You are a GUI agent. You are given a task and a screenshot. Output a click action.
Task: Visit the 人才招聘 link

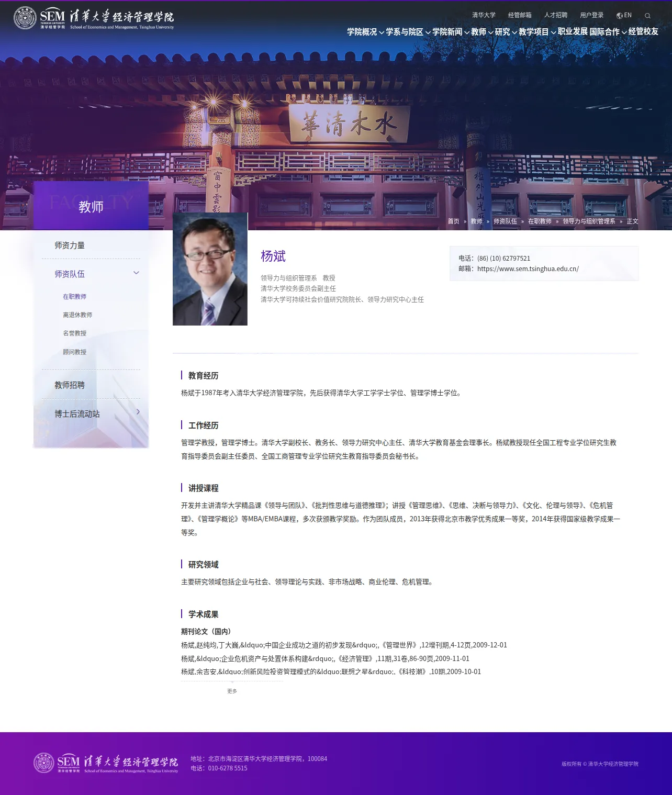point(556,15)
